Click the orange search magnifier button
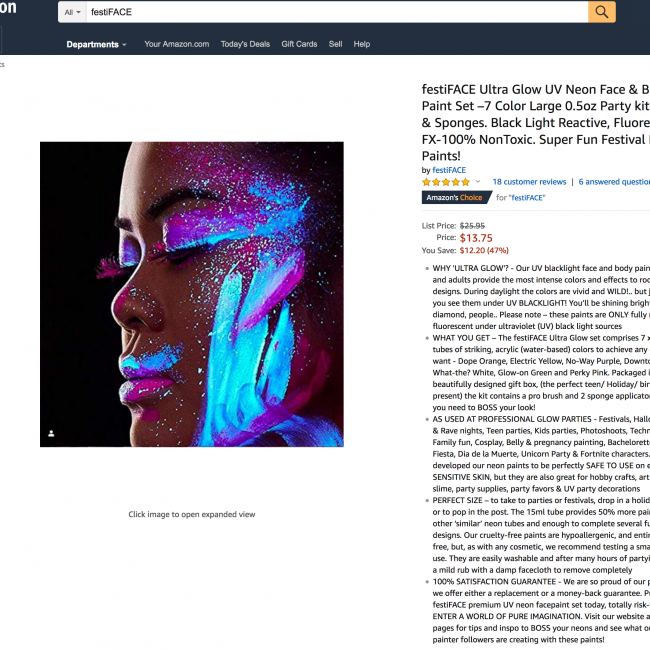 click(x=601, y=12)
